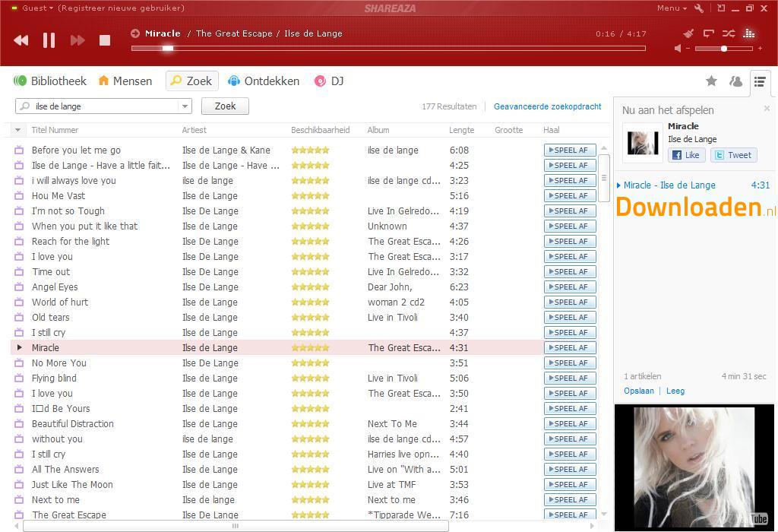Click the TV icon beside Time out

19,271
